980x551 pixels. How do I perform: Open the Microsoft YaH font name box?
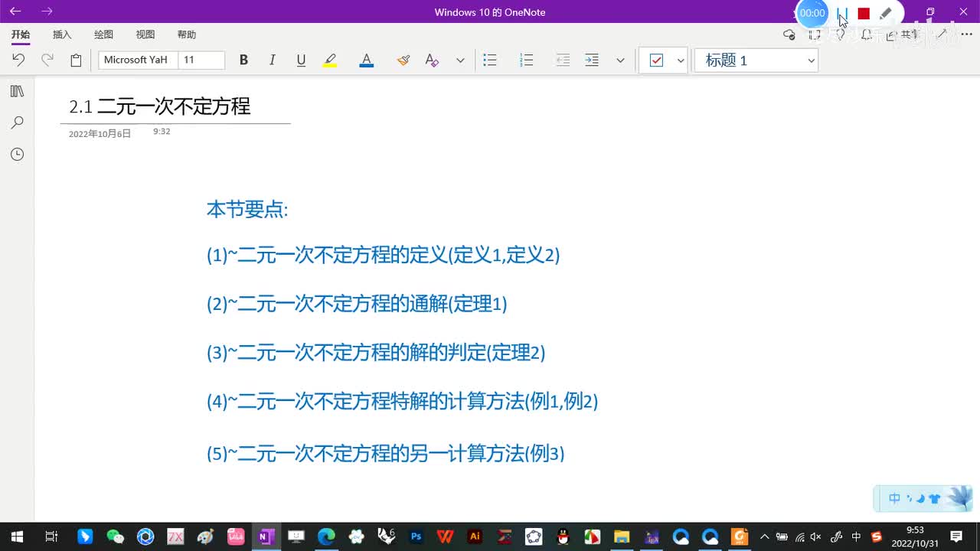[x=138, y=60]
